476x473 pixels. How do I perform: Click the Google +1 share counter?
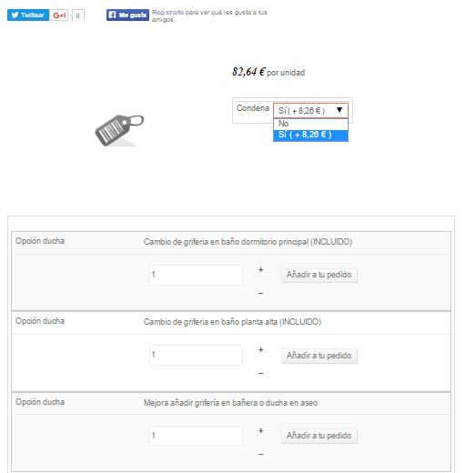pyautogui.click(x=78, y=15)
